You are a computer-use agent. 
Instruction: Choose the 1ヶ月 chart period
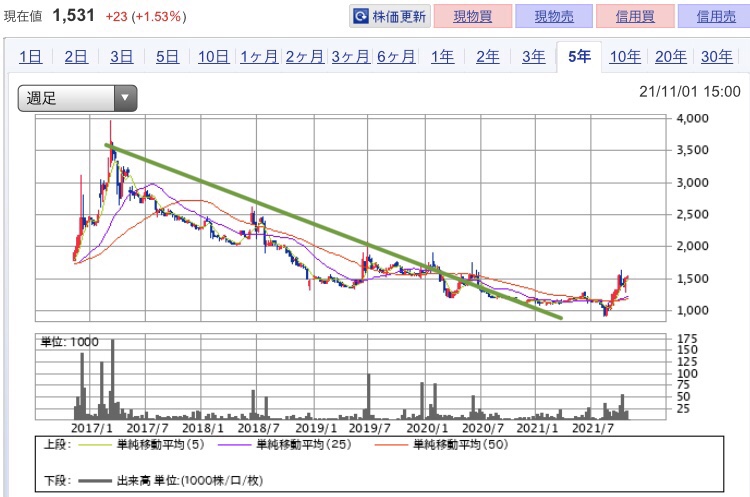pyautogui.click(x=259, y=57)
